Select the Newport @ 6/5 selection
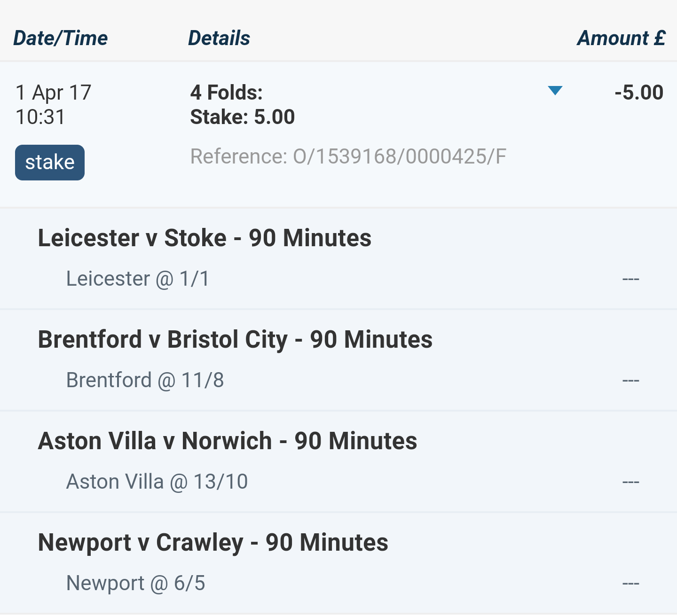The image size is (677, 616). (136, 583)
